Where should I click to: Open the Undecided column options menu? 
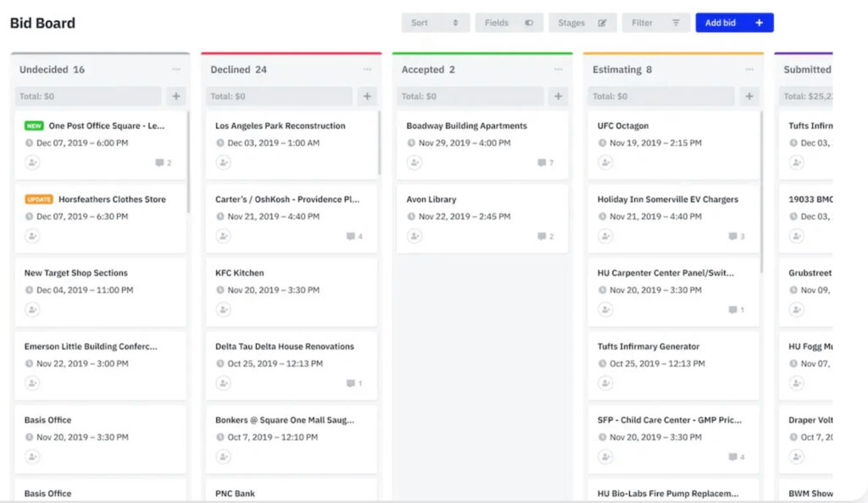tap(176, 70)
